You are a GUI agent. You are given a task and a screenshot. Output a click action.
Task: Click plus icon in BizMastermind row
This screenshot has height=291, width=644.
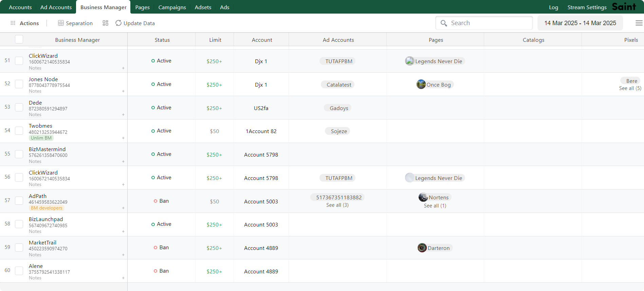click(123, 162)
